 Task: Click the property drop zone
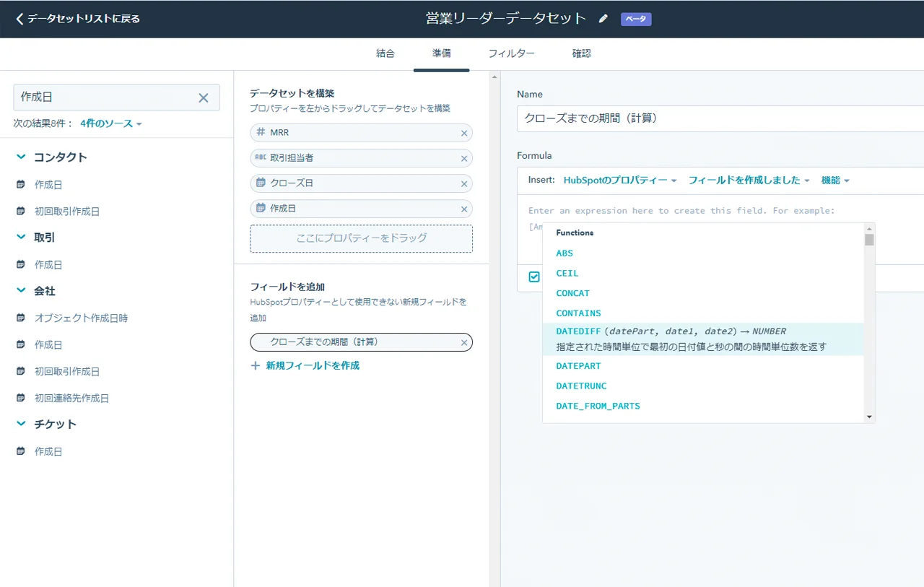[x=362, y=238]
